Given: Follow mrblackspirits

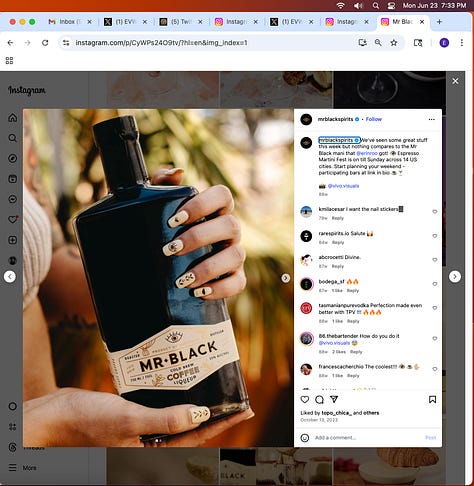Looking at the screenshot, I should coord(374,119).
